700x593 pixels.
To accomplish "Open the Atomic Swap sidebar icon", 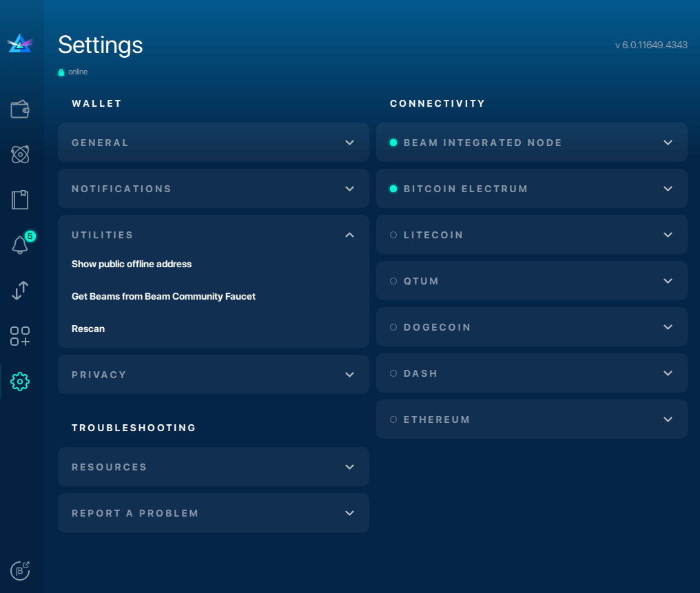I will [x=20, y=154].
